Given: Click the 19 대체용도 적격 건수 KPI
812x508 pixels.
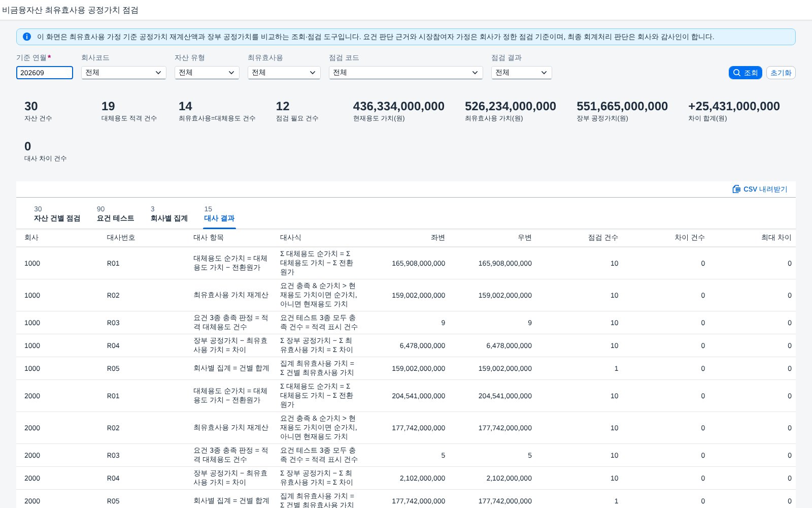Looking at the screenshot, I should (x=129, y=111).
